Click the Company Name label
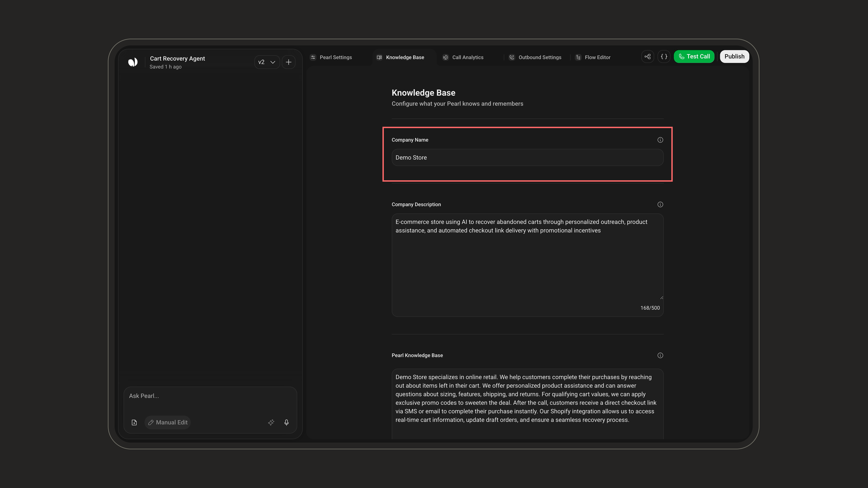 click(410, 140)
